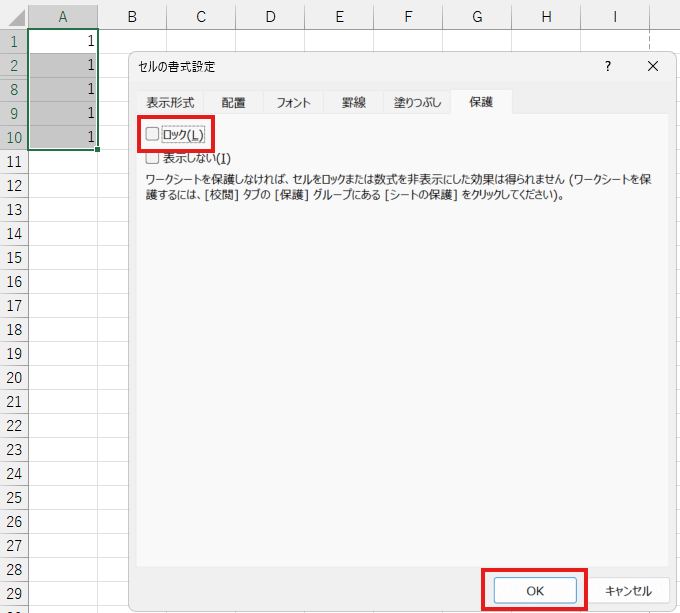This screenshot has width=680, height=613.
Task: Click cell A1 containing 1
Action: 63,41
